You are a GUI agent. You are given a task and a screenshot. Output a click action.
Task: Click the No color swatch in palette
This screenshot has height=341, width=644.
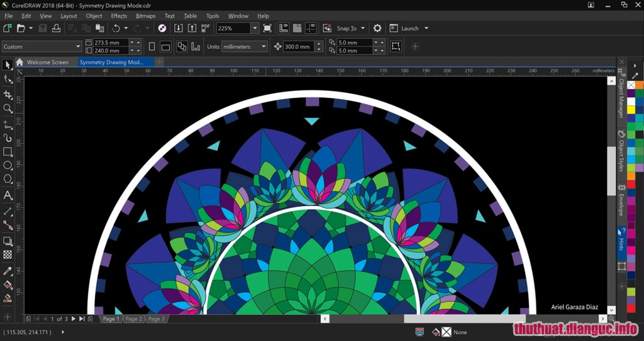(631, 85)
